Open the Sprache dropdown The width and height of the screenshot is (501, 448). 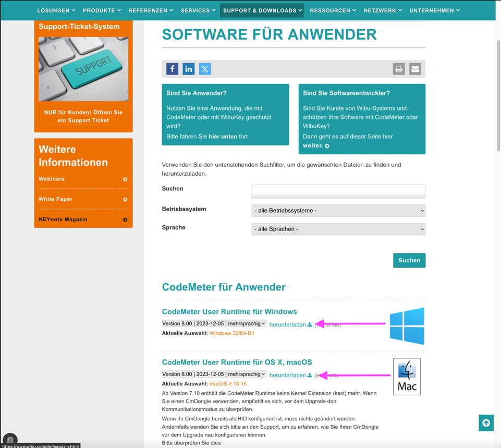pyautogui.click(x=338, y=229)
